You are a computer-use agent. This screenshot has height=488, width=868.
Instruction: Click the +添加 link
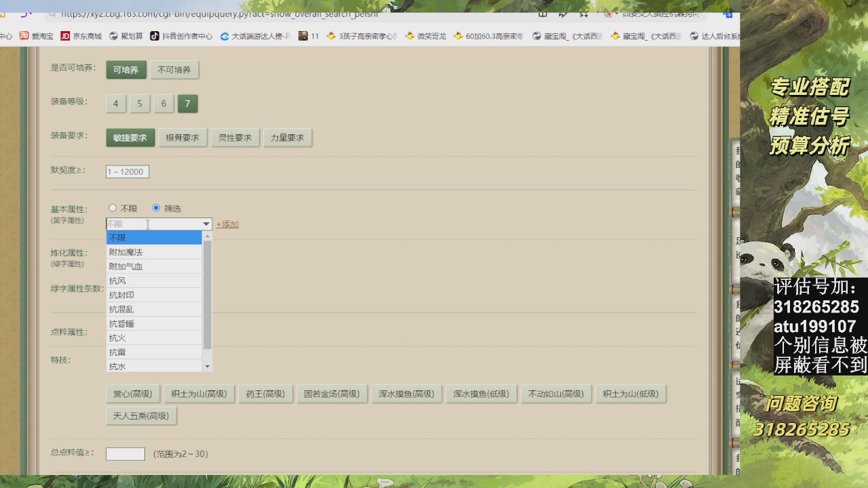227,224
